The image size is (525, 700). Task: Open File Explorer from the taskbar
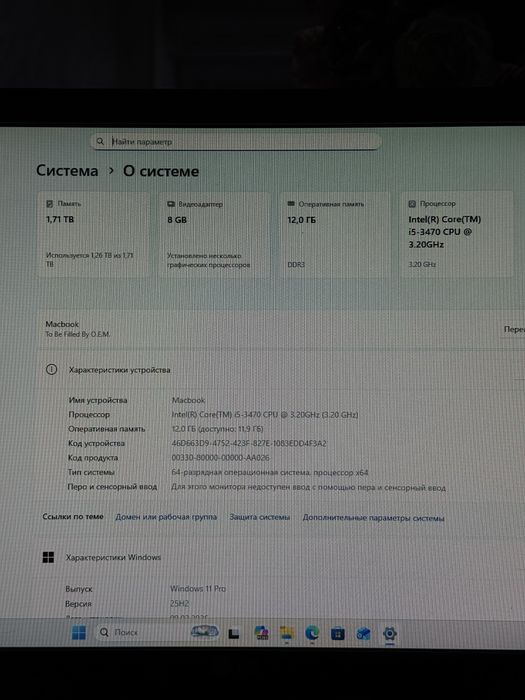(x=287, y=633)
